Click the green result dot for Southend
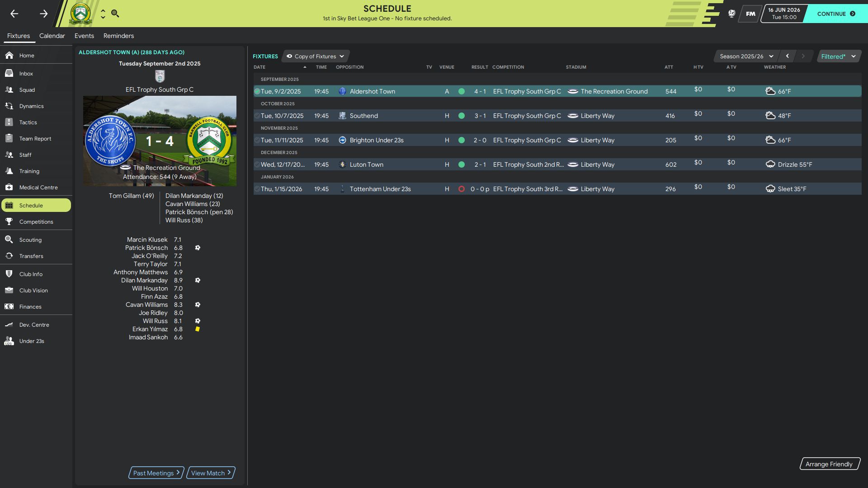The width and height of the screenshot is (868, 488). 461,116
